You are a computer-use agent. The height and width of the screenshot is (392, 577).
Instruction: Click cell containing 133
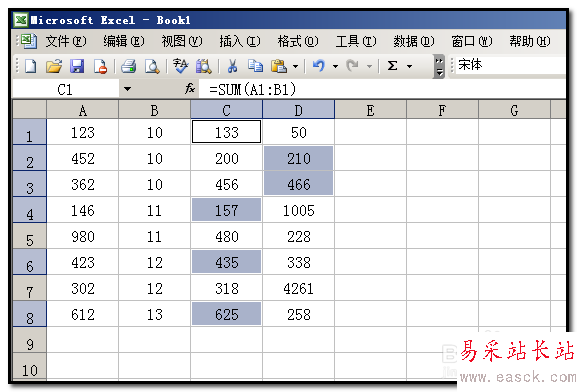click(226, 132)
